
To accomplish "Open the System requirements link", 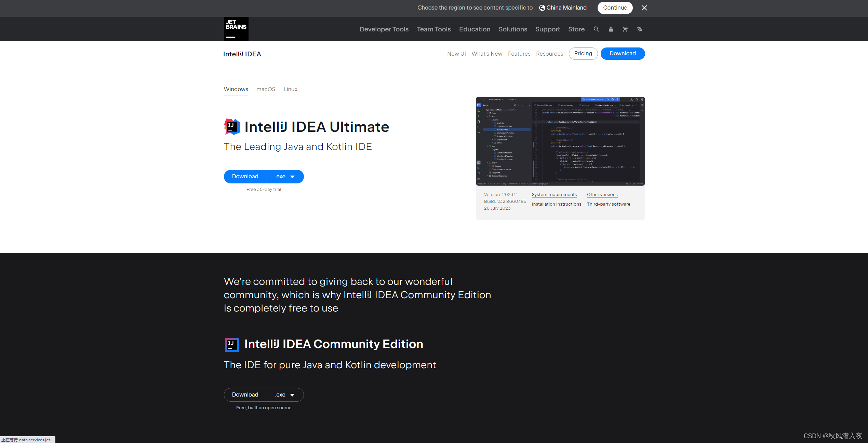I will [x=554, y=194].
